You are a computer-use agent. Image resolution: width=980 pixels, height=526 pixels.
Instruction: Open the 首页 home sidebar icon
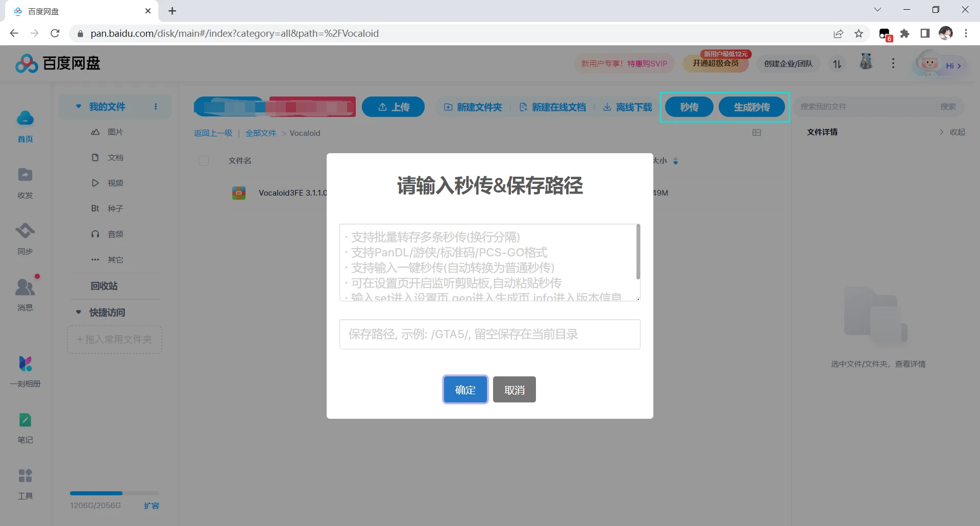25,126
